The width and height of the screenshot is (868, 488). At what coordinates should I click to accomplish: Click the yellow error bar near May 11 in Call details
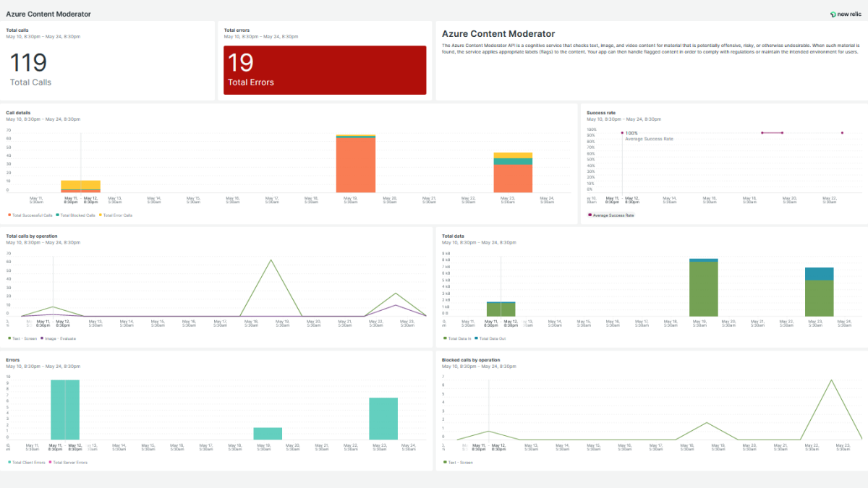[x=80, y=185]
